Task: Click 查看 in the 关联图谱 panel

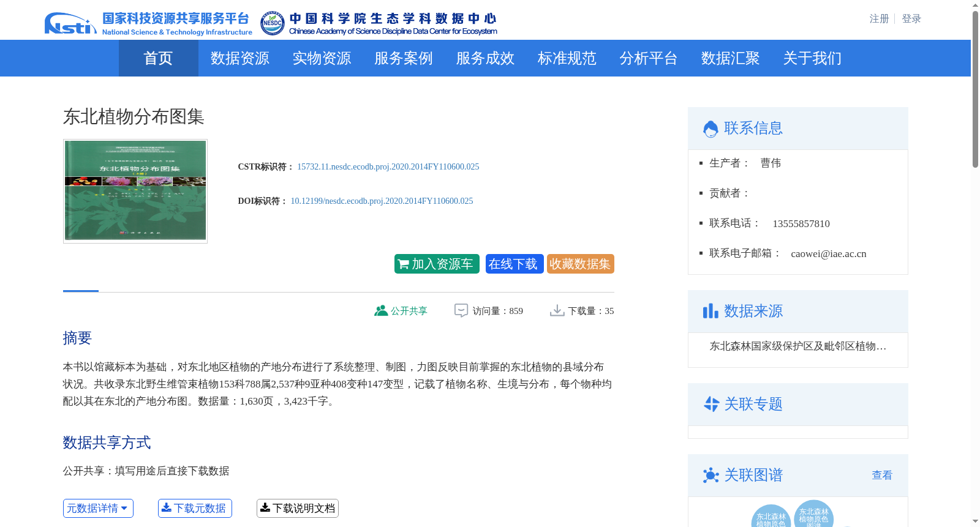Action: [882, 475]
